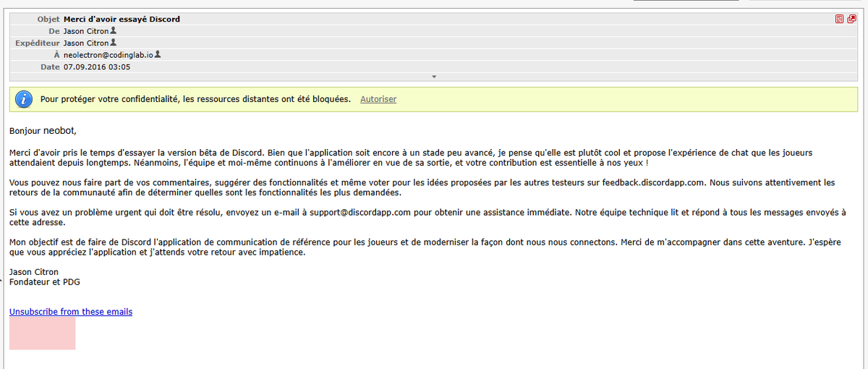Click recipient address neolectron@codinglab.io

coord(109,54)
